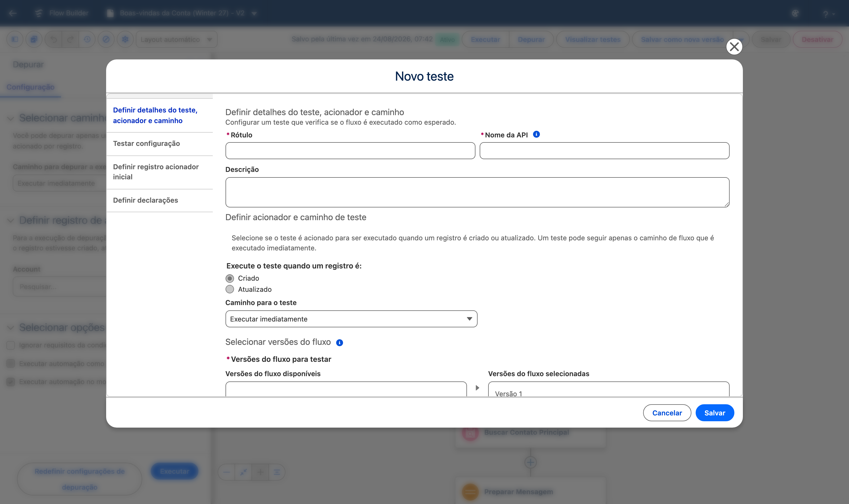Toggle Executar automação como checkbox
849x504 pixels.
(11, 363)
